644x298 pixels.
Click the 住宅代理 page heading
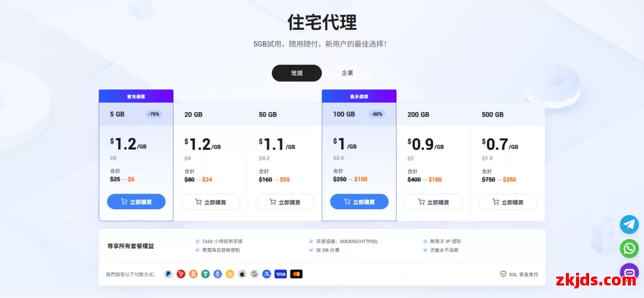[x=321, y=23]
